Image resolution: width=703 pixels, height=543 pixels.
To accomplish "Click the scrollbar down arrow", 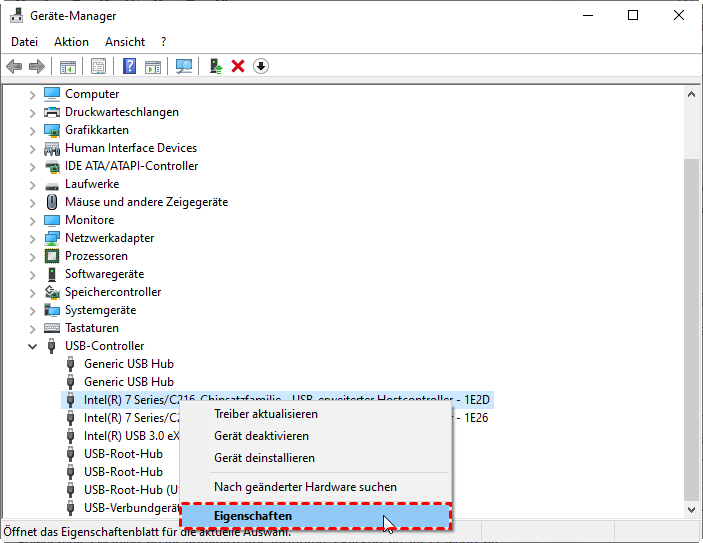I will click(x=691, y=510).
